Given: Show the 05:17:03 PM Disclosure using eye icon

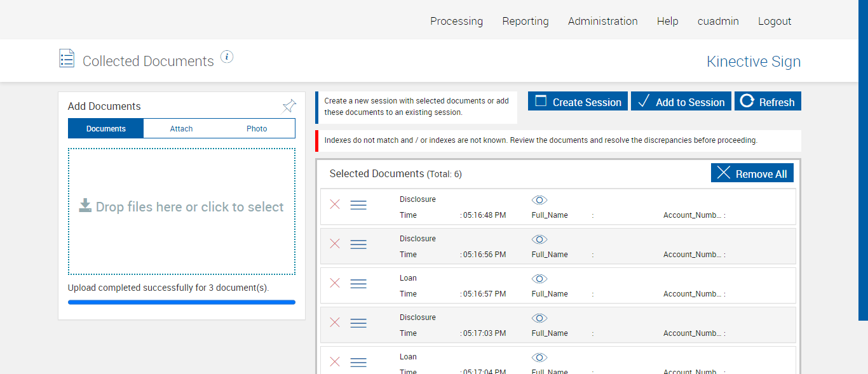Looking at the screenshot, I should click(x=539, y=318).
